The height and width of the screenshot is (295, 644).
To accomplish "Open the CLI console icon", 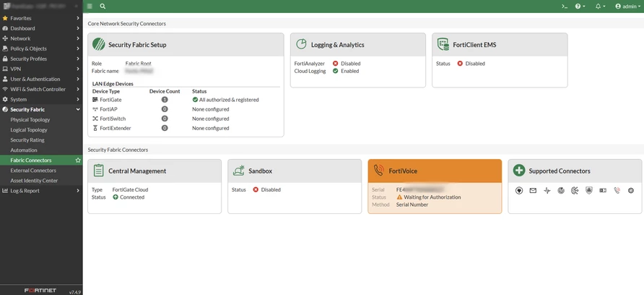I will [x=565, y=7].
